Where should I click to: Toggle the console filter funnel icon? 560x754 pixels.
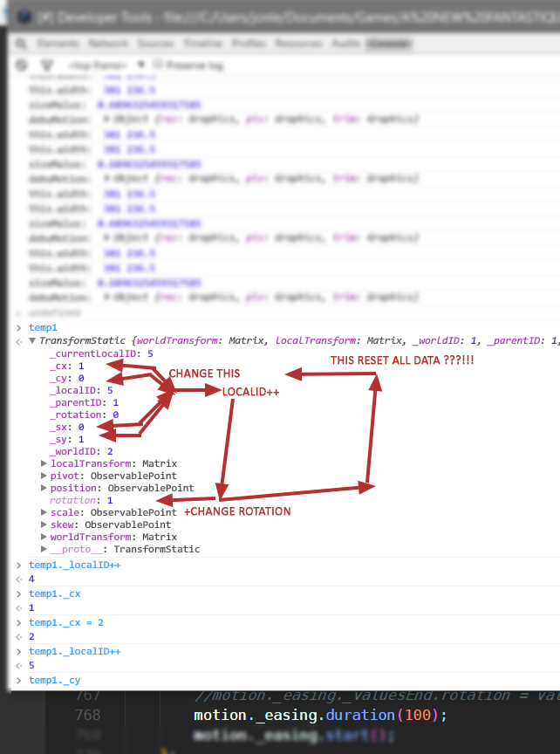click(46, 65)
